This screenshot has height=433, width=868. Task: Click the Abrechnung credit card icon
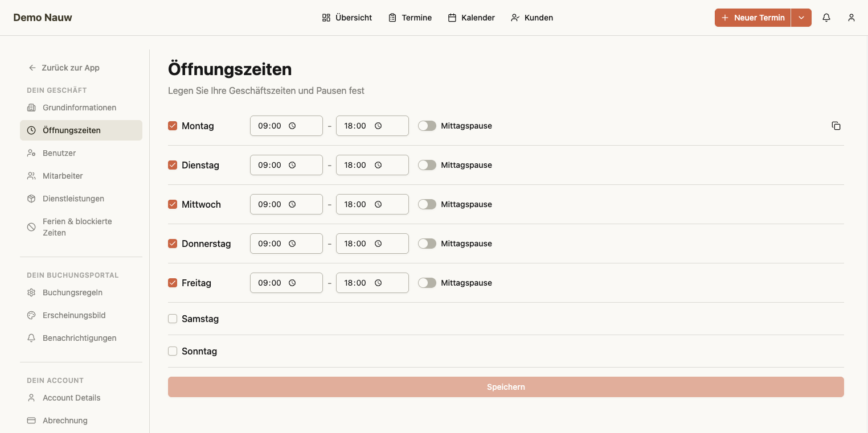(31, 420)
